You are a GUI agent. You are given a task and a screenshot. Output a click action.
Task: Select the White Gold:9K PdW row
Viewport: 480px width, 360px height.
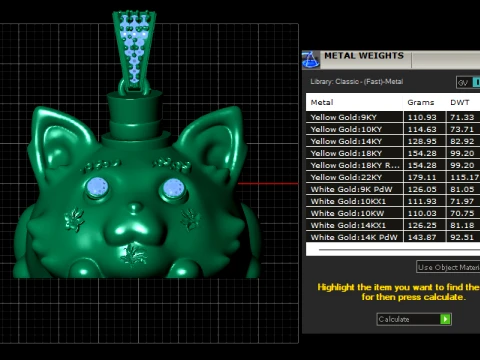pos(393,189)
